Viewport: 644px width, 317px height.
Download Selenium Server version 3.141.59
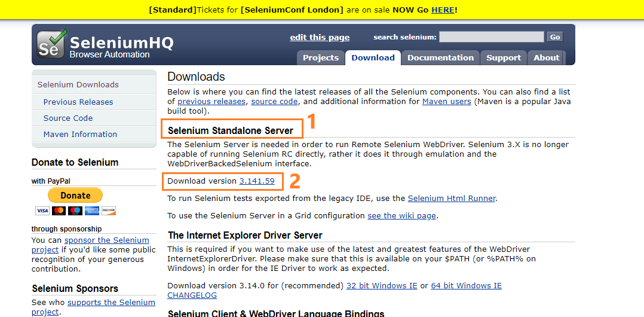coord(257,181)
